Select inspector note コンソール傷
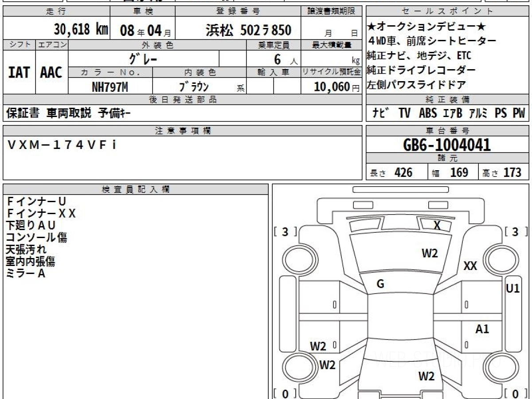Viewport: 532px width, 399px height. [36, 238]
